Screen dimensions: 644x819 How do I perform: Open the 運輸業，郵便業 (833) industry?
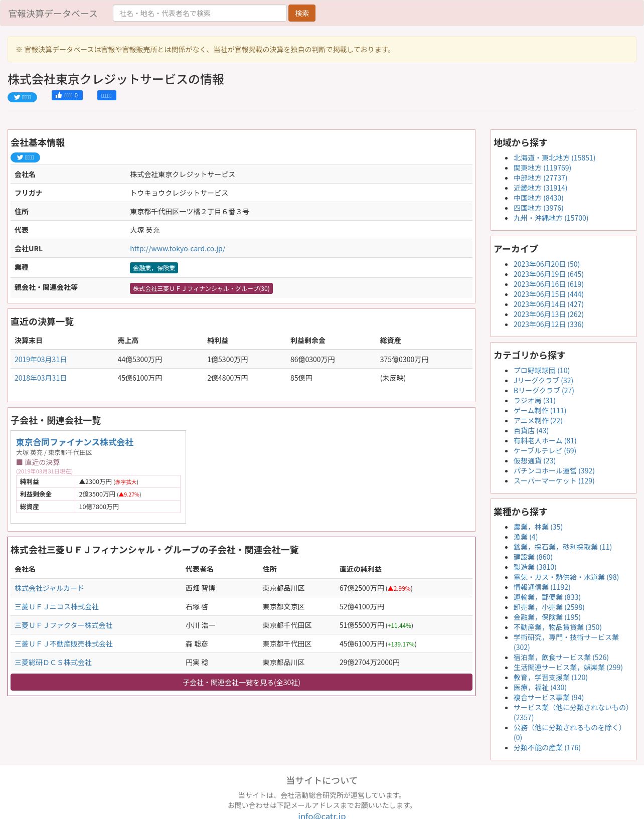547,597
